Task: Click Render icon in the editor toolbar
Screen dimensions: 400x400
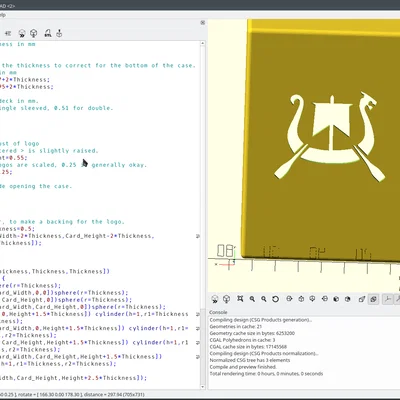Action: coord(34,33)
